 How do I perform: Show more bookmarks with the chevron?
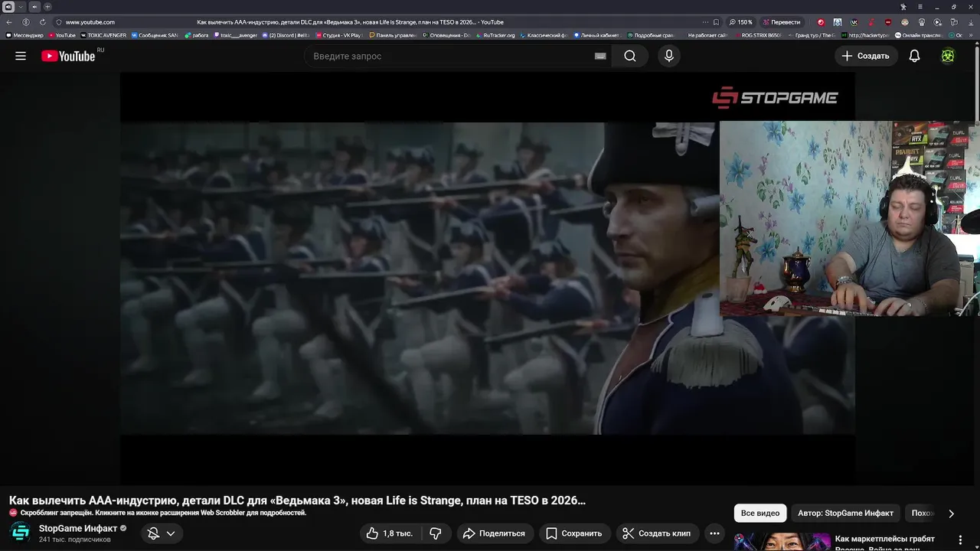(971, 35)
